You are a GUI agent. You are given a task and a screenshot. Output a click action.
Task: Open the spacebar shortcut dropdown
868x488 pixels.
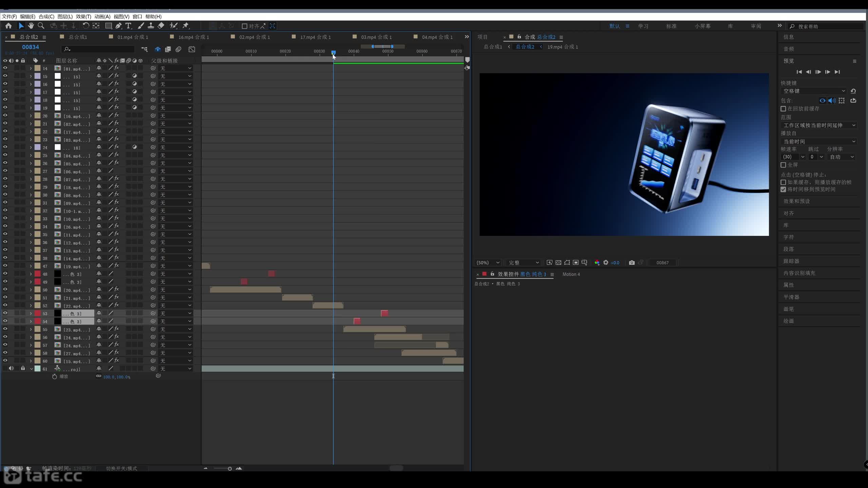pos(814,91)
